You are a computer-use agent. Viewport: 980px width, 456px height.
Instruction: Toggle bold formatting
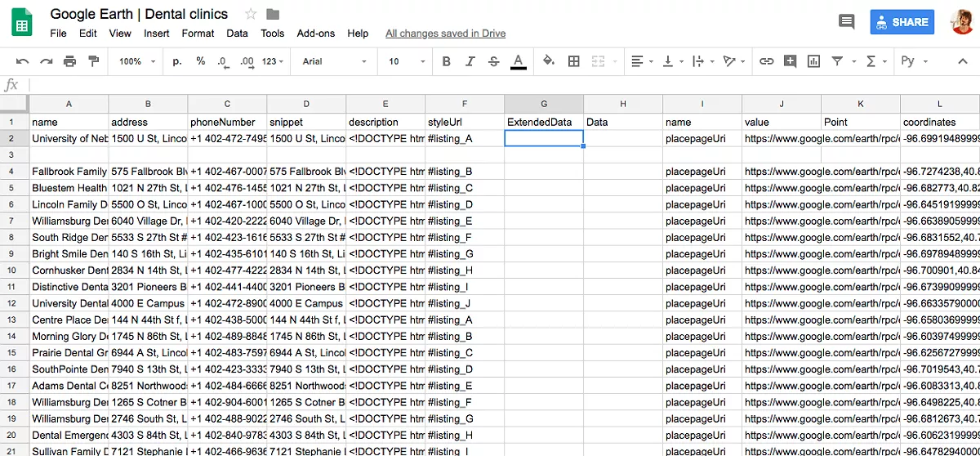446,61
